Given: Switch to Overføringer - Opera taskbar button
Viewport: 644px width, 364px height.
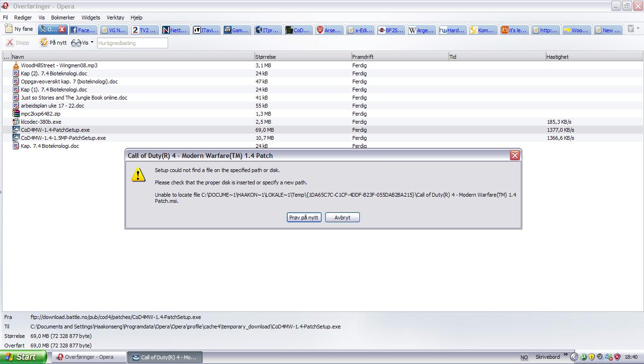Looking at the screenshot, I should pos(89,357).
